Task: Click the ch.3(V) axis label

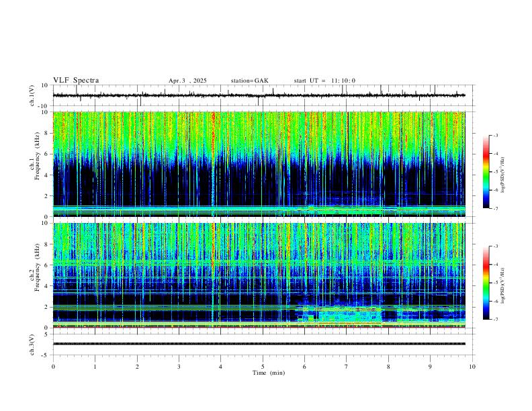Action: [32, 345]
